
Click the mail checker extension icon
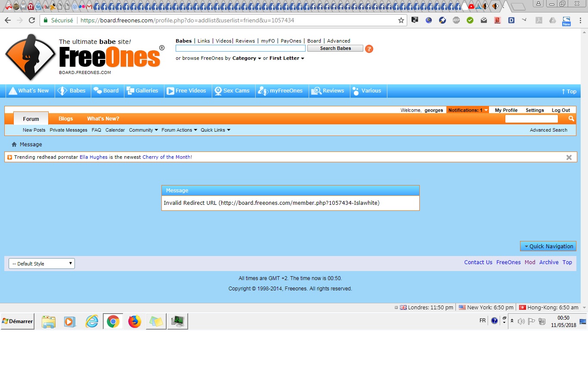[x=484, y=20]
